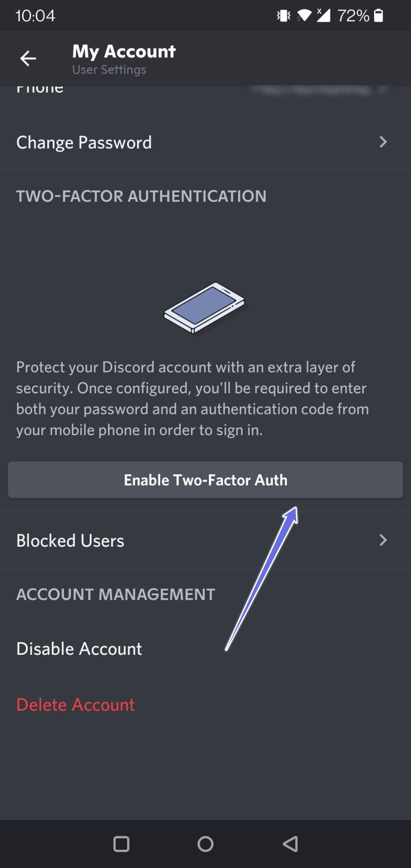Tap the Two-Factor Authentication section heading
Viewport: 411px width, 868px height.
[x=141, y=196]
